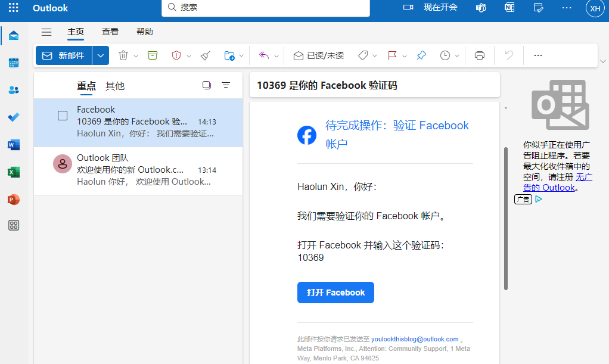Categorize message with tag icon
This screenshot has width=609, height=364.
[363, 55]
